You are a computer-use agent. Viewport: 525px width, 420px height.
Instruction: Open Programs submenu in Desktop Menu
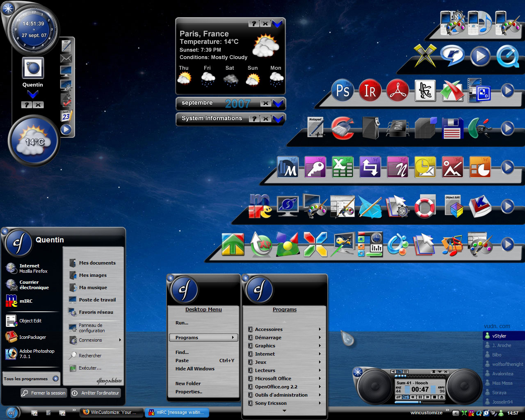tap(203, 338)
